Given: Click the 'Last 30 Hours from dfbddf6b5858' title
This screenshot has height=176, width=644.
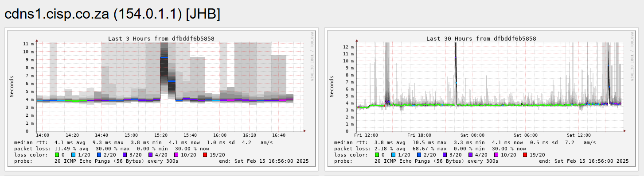Looking at the screenshot, I should pos(481,38).
